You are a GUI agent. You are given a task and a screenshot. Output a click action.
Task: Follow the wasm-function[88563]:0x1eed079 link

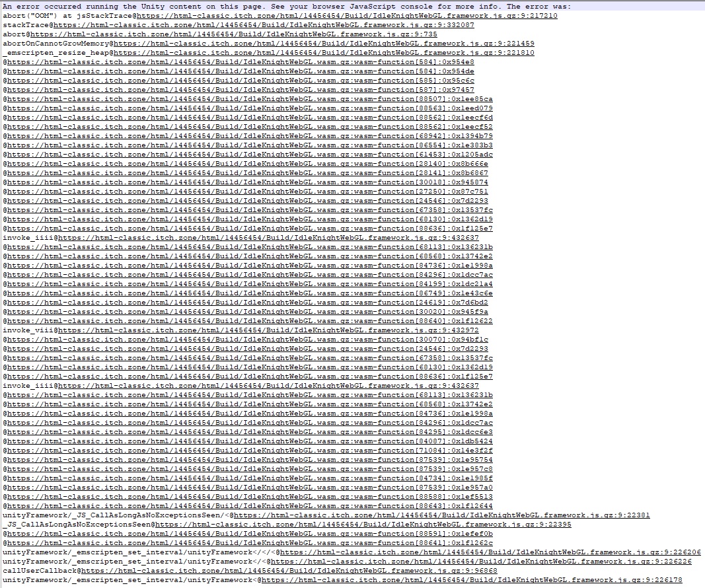pyautogui.click(x=250, y=108)
